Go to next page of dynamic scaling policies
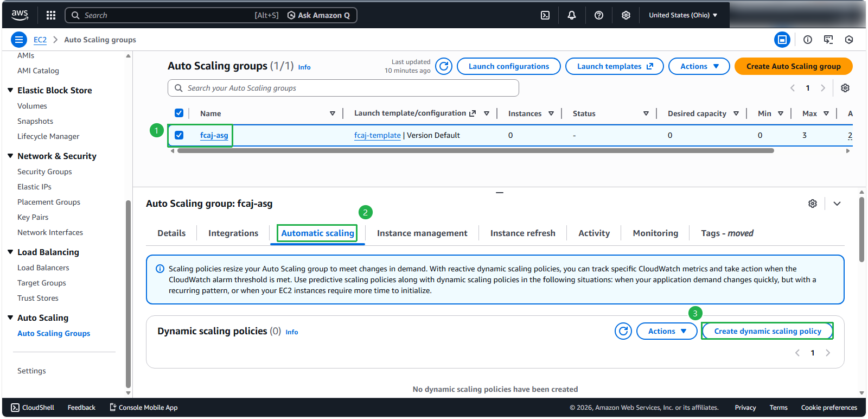This screenshot has height=419, width=868. [828, 353]
